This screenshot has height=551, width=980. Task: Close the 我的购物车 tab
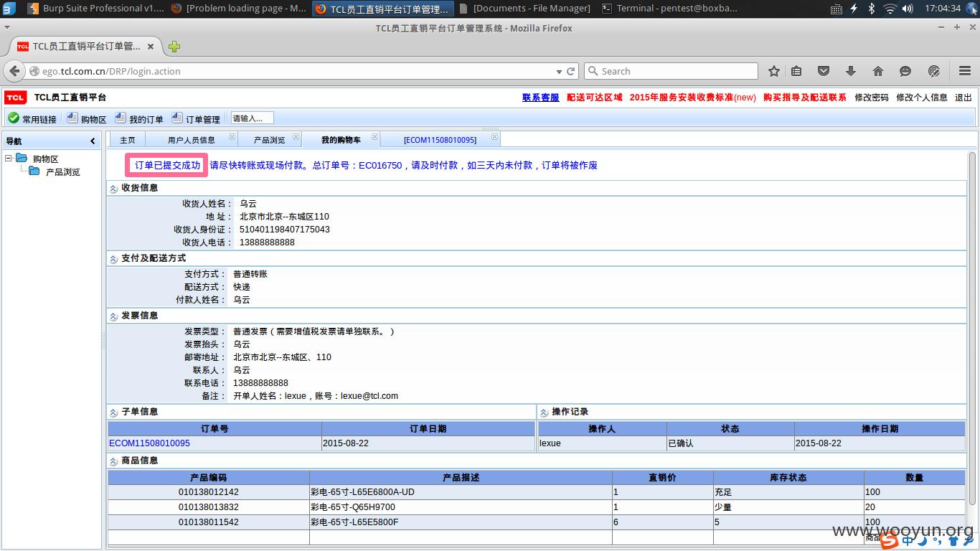coord(374,137)
